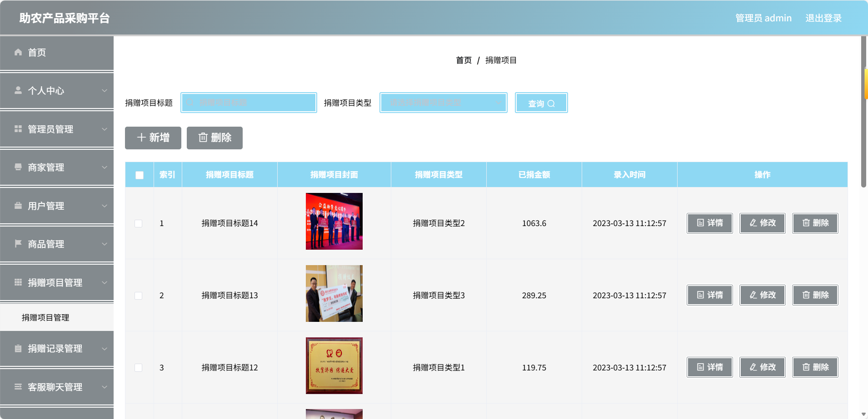Image resolution: width=868 pixels, height=419 pixels.
Task: Click the 捐赠项目标题 search input field
Action: [x=249, y=103]
